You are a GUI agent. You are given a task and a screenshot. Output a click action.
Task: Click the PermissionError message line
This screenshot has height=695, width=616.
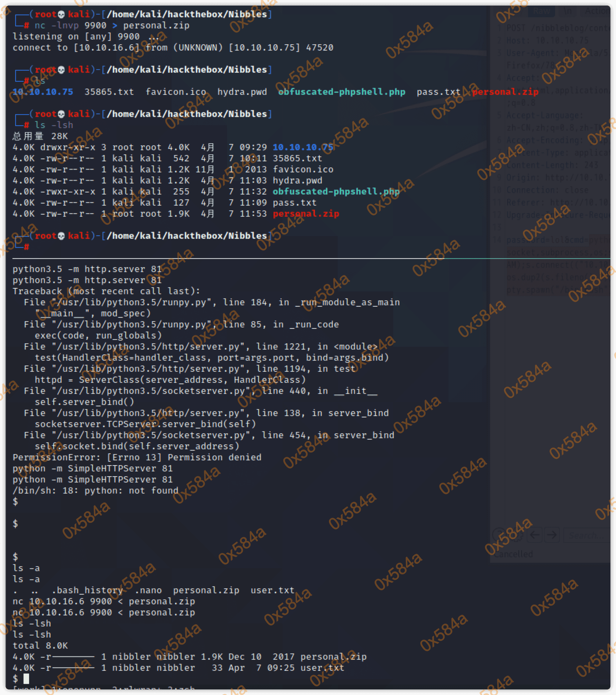coord(137,458)
